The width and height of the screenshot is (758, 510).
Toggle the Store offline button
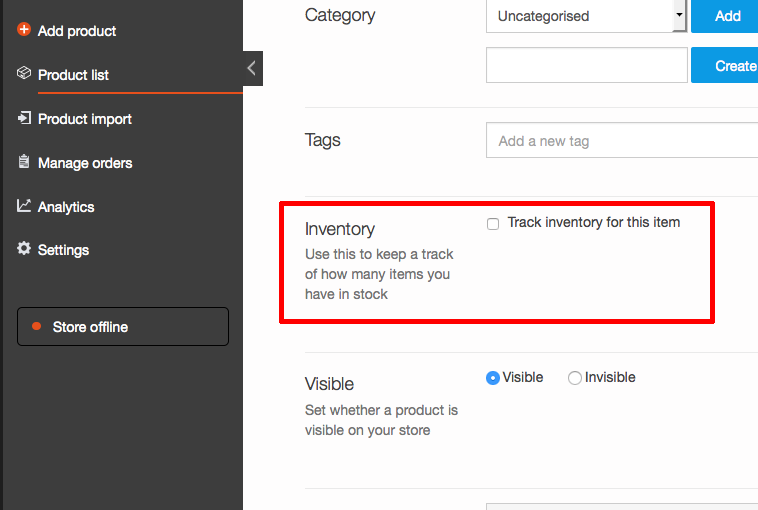pyautogui.click(x=123, y=327)
